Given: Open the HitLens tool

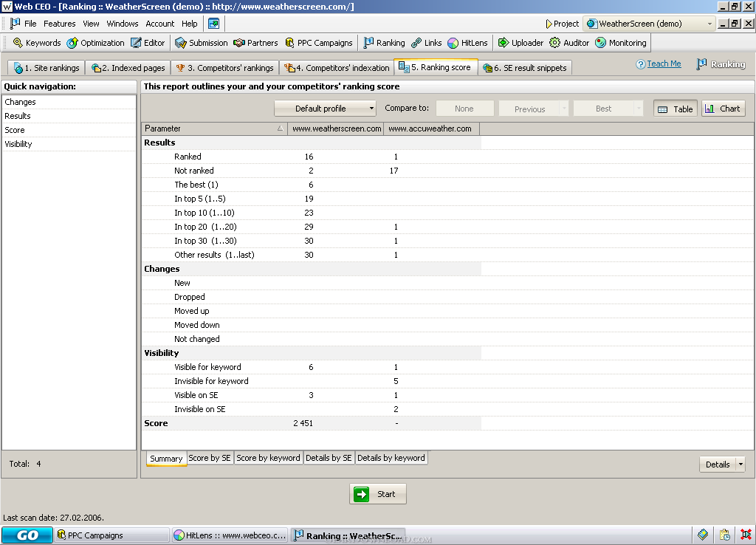Looking at the screenshot, I should click(x=467, y=43).
